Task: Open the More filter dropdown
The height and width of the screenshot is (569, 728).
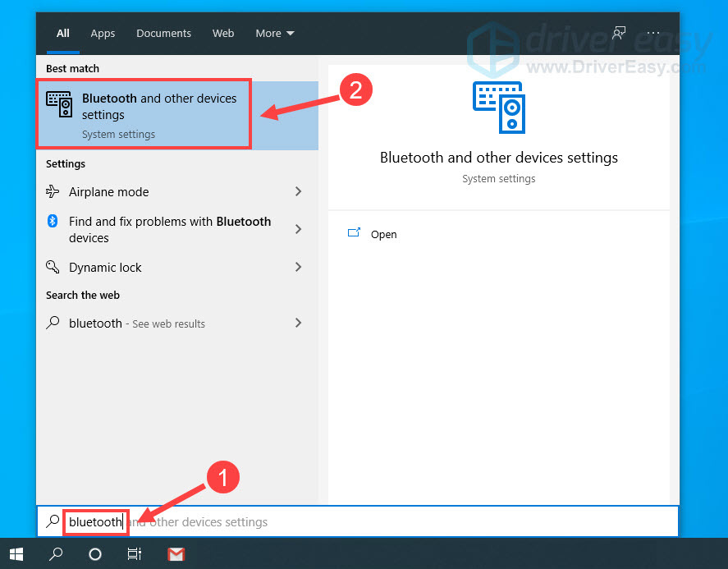Action: (x=274, y=34)
